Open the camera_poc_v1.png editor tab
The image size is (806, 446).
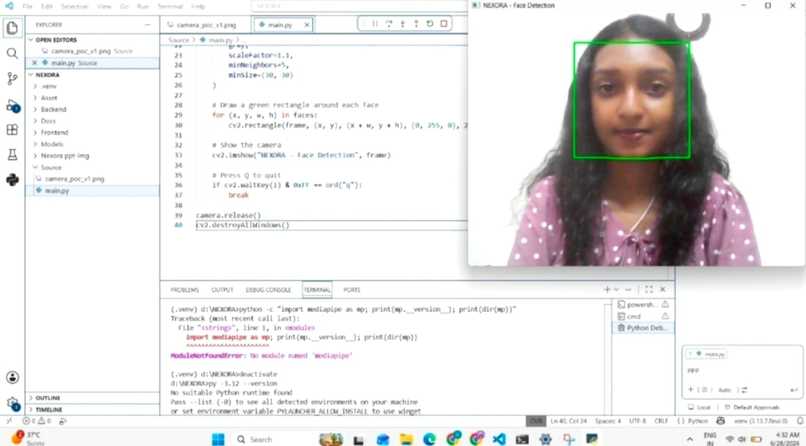pyautogui.click(x=206, y=25)
